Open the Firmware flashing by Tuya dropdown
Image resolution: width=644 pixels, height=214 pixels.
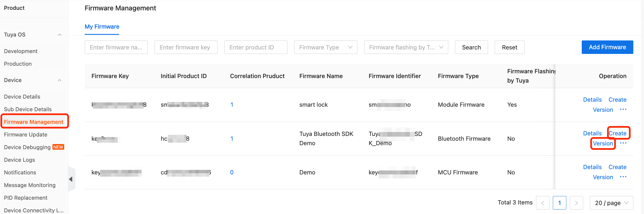pyautogui.click(x=406, y=47)
